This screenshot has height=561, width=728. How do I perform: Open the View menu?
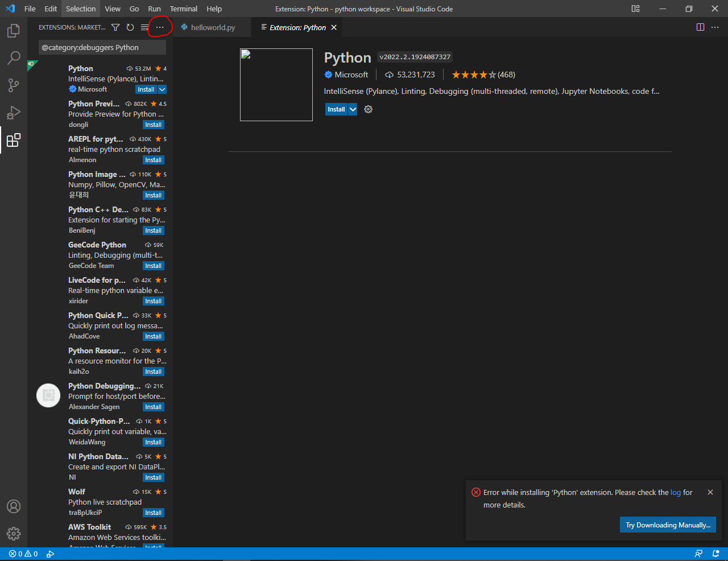click(x=113, y=9)
